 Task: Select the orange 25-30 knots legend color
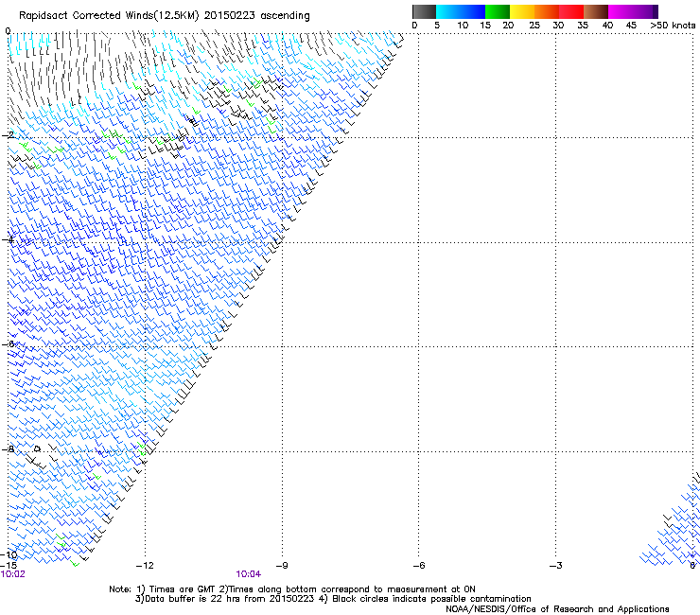pos(547,11)
